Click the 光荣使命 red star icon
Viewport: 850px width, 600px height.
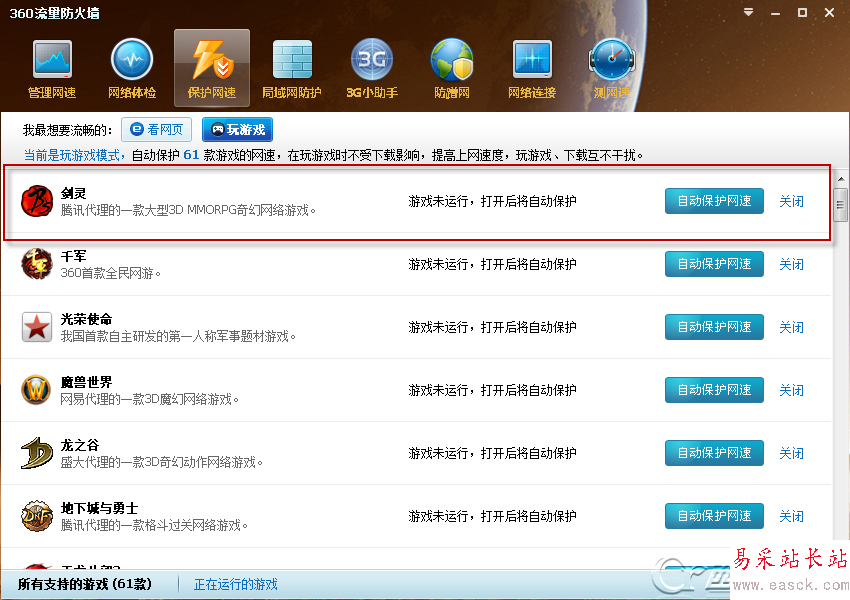37,327
